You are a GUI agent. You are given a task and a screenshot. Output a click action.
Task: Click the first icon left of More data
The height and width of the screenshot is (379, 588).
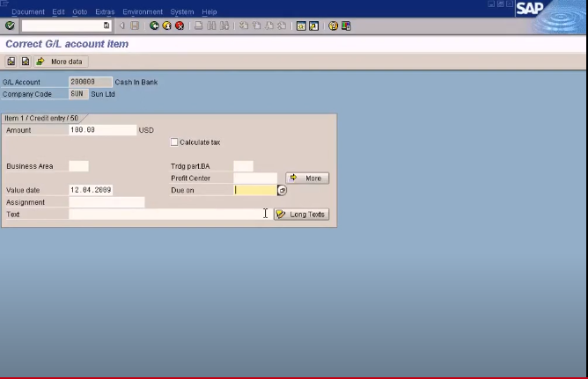[x=11, y=62]
